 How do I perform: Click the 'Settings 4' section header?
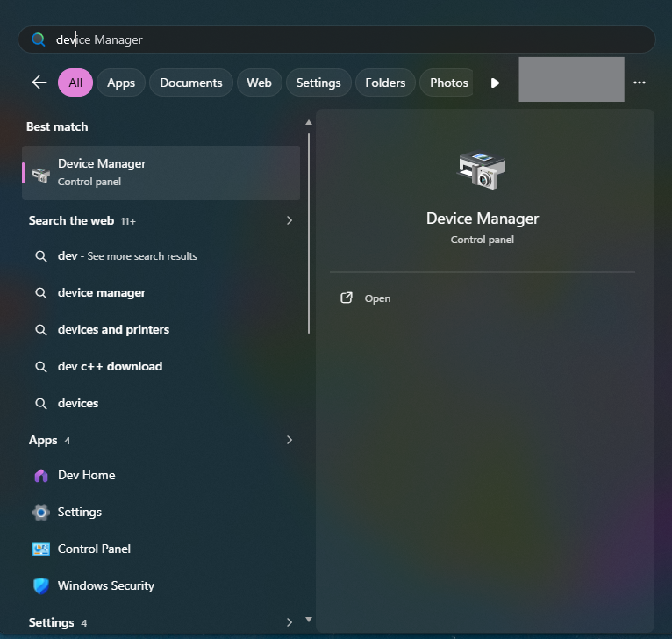pyautogui.click(x=58, y=622)
